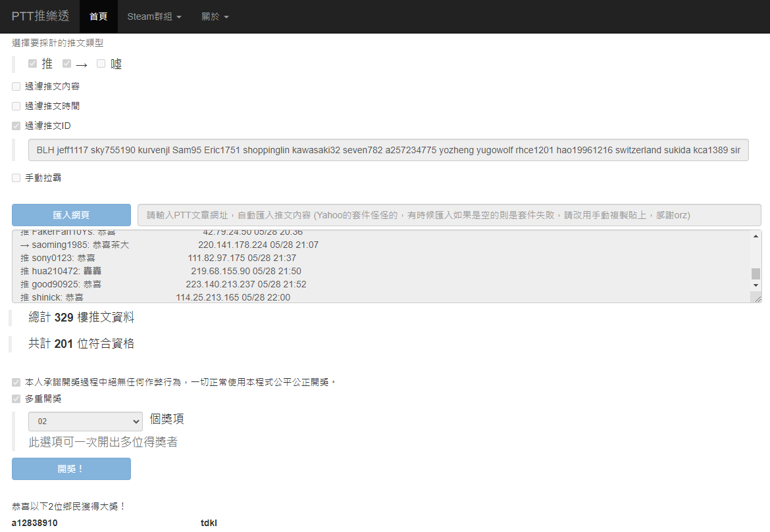Viewport: 770px width, 532px height.
Task: Enable 過濾推文時間 filter checkbox
Action: [x=16, y=106]
